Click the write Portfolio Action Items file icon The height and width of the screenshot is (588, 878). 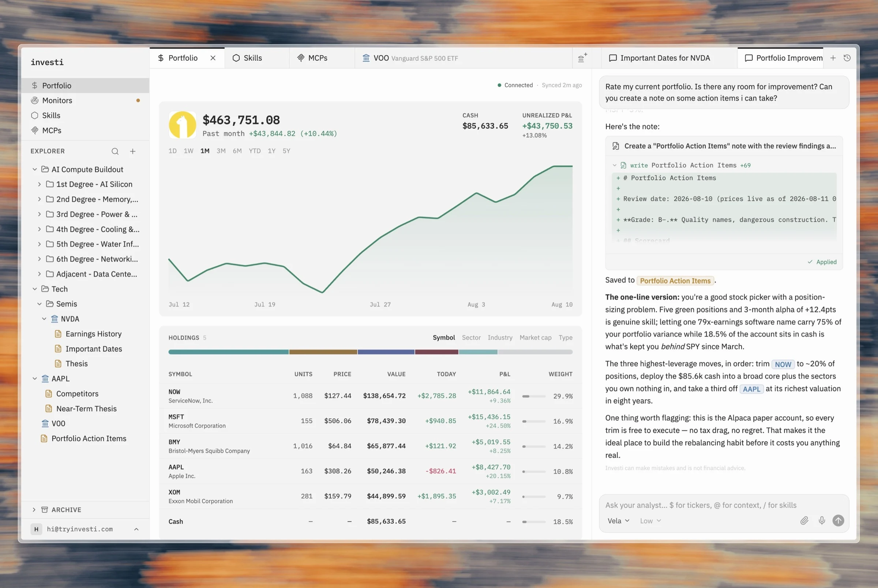tap(623, 165)
